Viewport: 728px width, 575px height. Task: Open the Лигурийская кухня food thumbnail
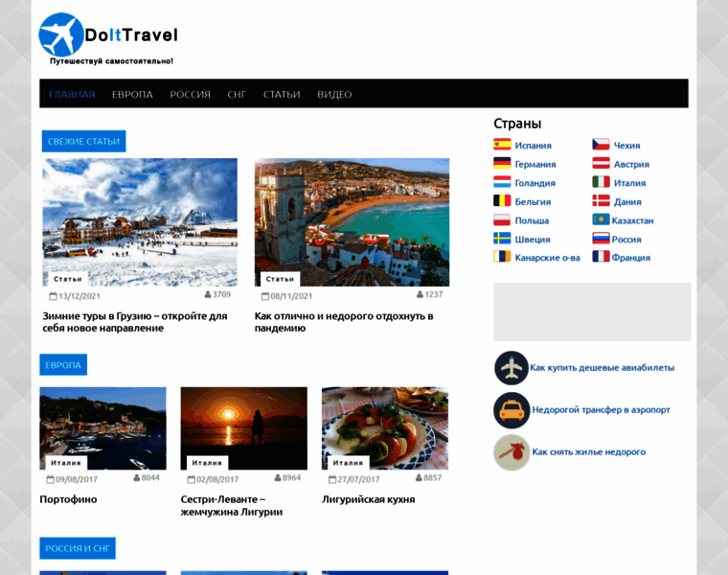pos(385,428)
